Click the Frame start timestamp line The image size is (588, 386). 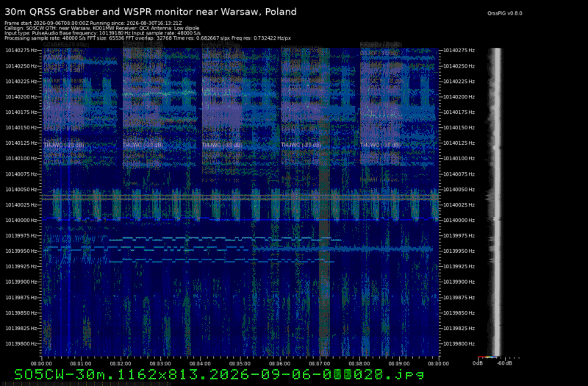tap(93, 24)
